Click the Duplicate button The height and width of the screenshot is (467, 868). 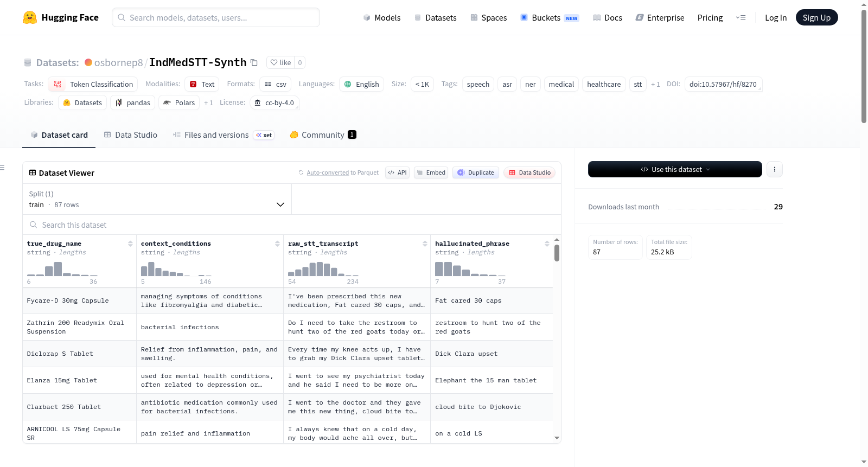pyautogui.click(x=475, y=172)
